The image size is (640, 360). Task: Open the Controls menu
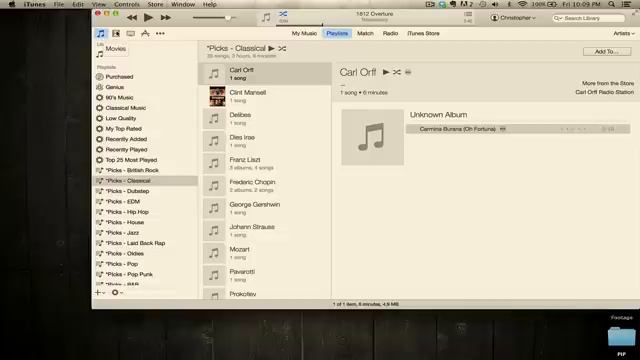127,4
